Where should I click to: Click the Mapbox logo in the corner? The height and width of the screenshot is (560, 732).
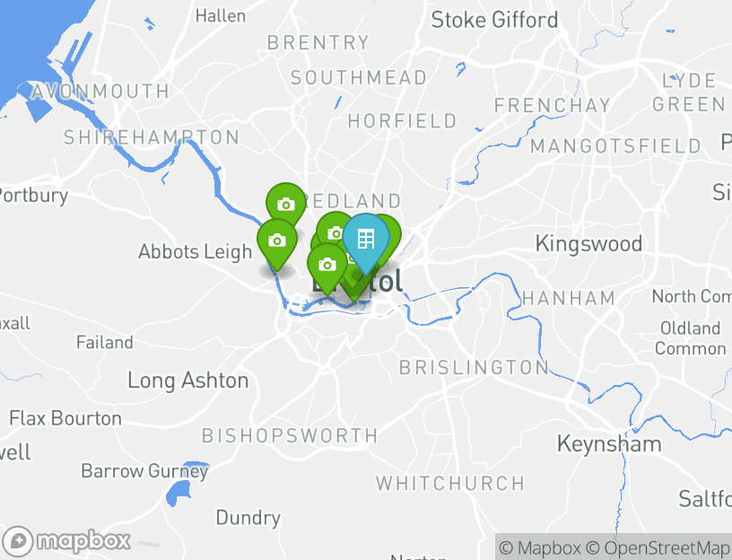click(x=65, y=541)
